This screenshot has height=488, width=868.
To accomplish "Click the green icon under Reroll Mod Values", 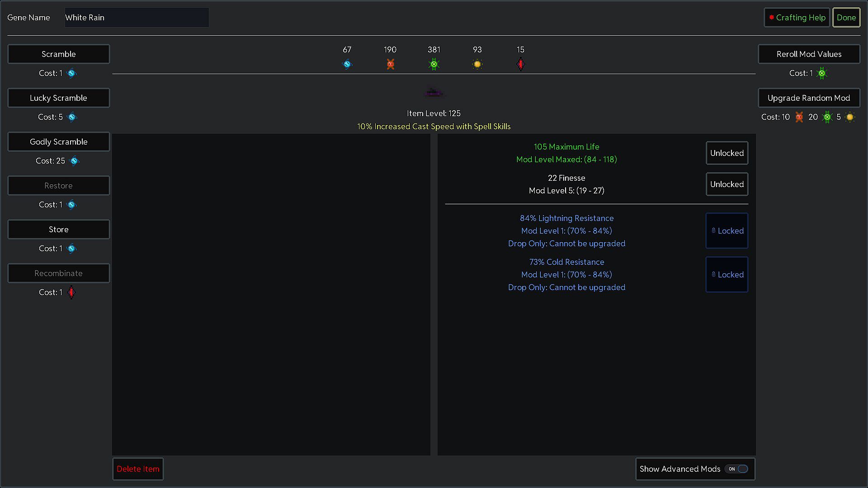I will (x=822, y=73).
